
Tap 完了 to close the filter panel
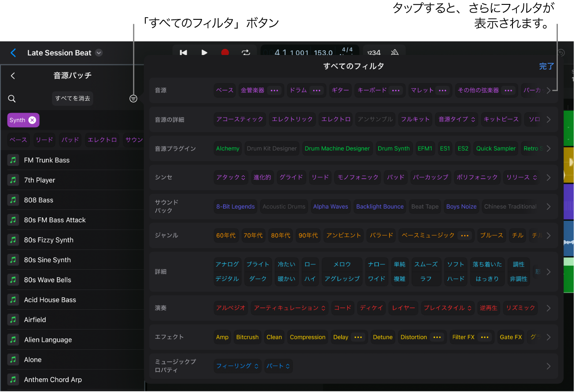click(546, 66)
